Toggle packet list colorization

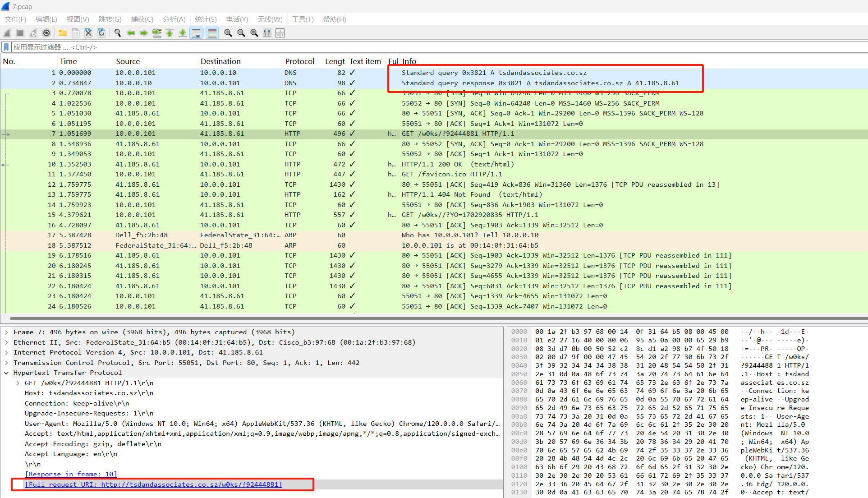click(x=212, y=33)
